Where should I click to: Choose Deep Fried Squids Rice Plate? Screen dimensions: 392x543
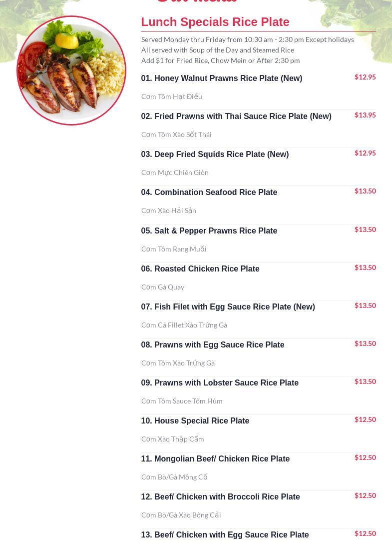click(215, 154)
